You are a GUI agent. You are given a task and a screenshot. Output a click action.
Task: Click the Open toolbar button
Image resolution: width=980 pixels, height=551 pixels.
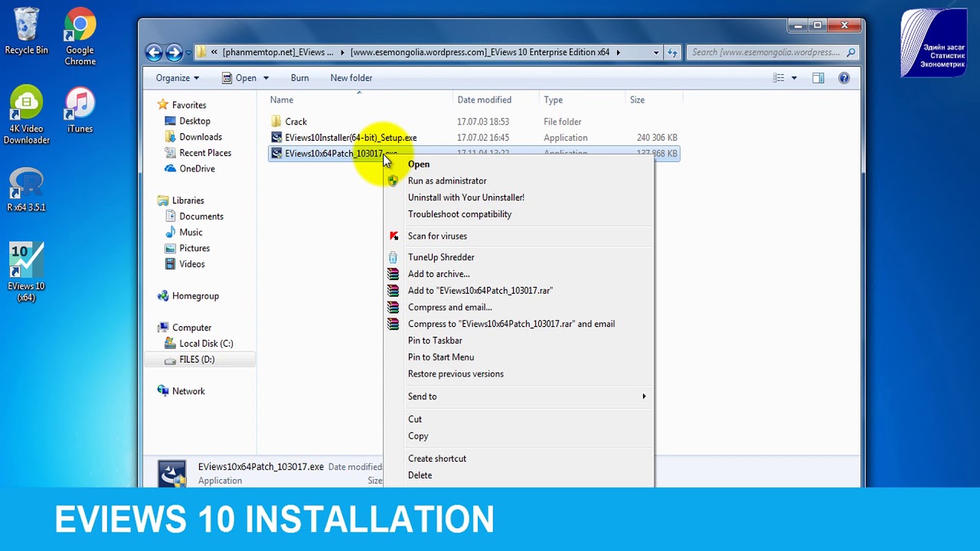coord(240,78)
